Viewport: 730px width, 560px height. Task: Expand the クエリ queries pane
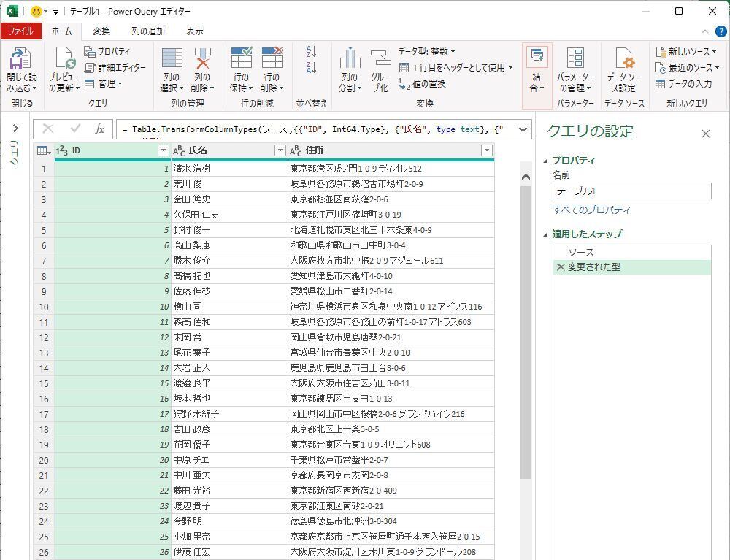pyautogui.click(x=15, y=128)
